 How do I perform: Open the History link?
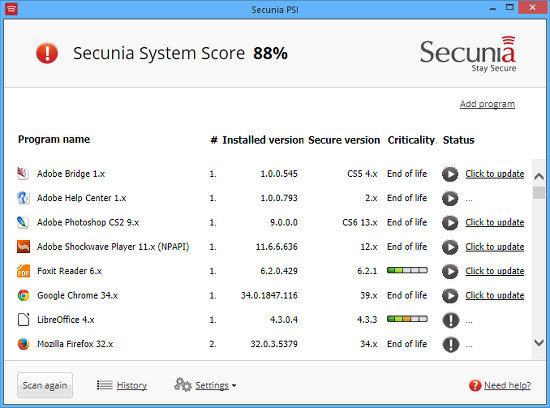[x=132, y=386]
